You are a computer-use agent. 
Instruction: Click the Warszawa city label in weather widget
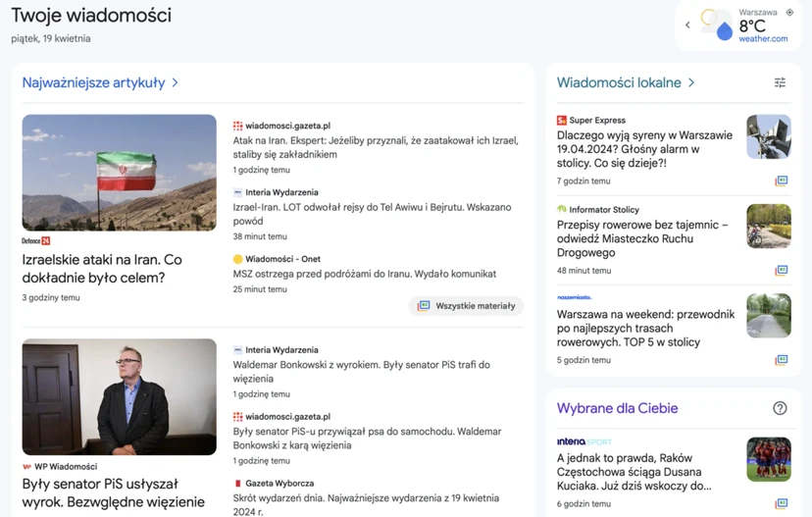(758, 13)
